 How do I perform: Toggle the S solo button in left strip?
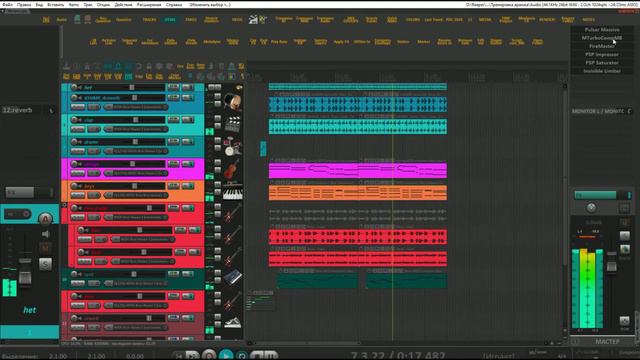pyautogui.click(x=45, y=264)
